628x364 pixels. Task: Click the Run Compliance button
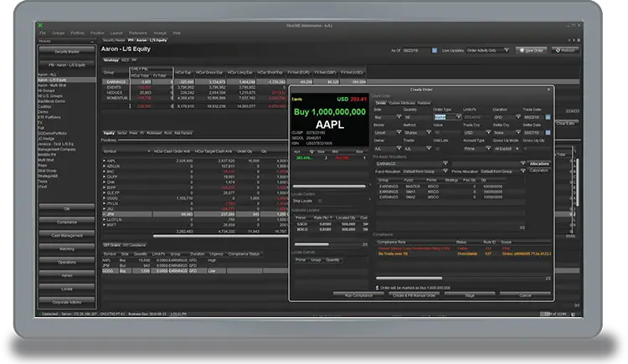click(x=358, y=295)
